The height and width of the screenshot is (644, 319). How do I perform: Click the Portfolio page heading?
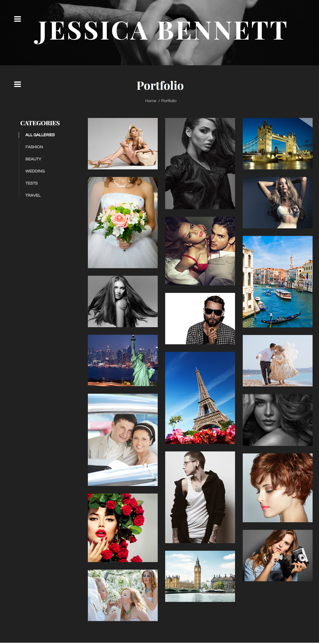click(160, 86)
